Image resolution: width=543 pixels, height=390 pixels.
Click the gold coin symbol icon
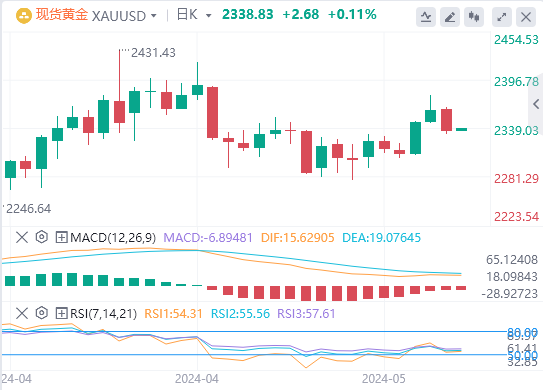click(x=24, y=16)
